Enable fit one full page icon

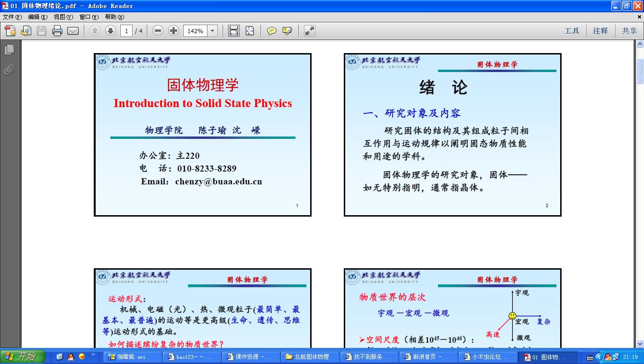coord(249,31)
